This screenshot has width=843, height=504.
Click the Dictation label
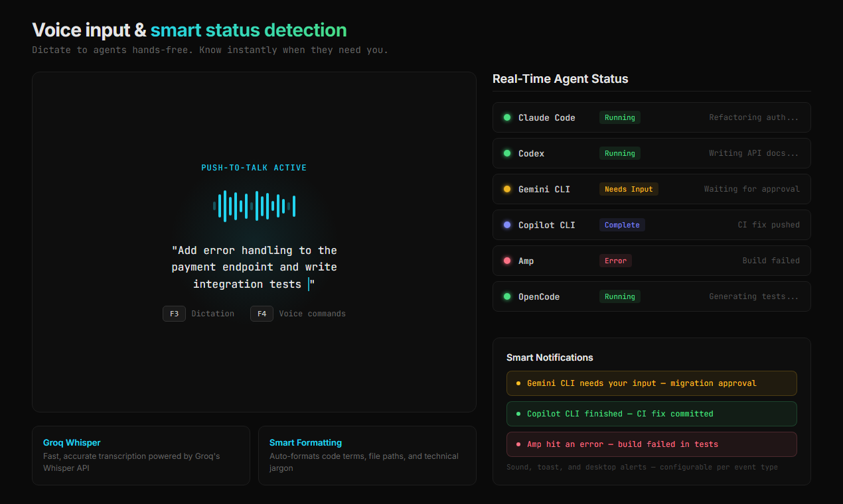(x=213, y=314)
